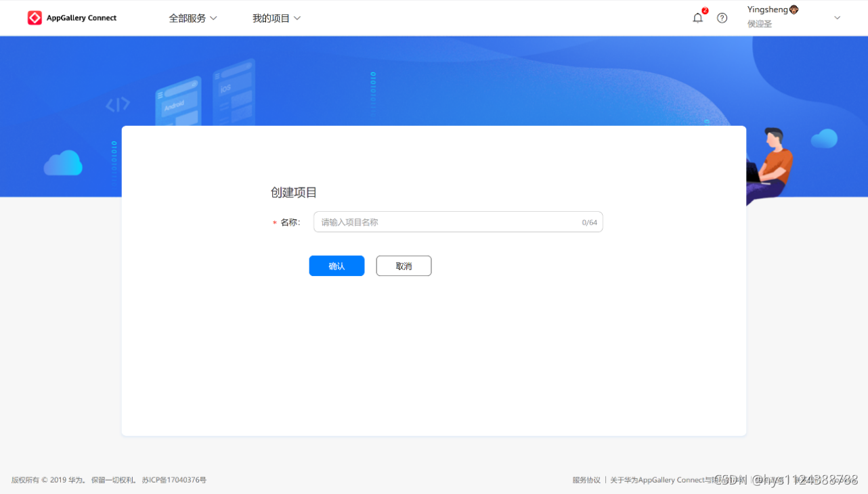Open the 苏ICP备17040376号 filing link
This screenshot has height=494, width=868.
[x=175, y=480]
